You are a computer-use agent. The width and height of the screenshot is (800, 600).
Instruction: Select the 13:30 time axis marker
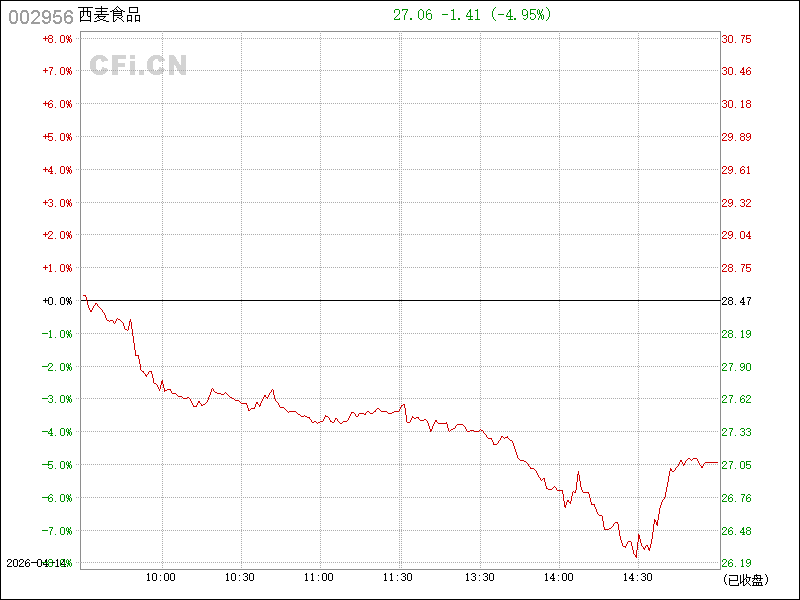point(479,577)
